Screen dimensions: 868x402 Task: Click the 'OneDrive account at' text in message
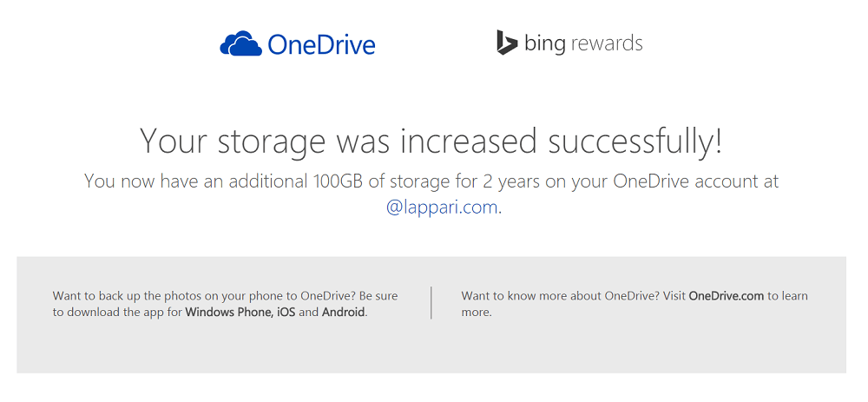(696, 181)
